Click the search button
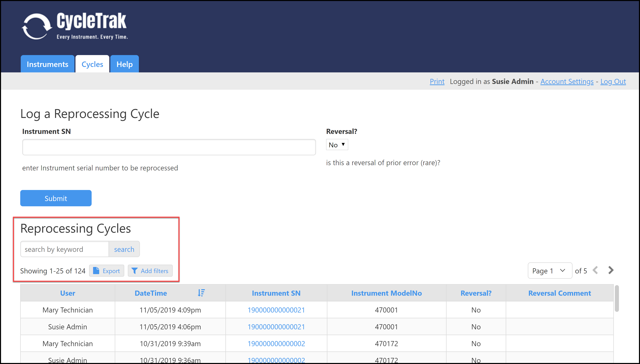This screenshot has height=364, width=640. (x=124, y=249)
